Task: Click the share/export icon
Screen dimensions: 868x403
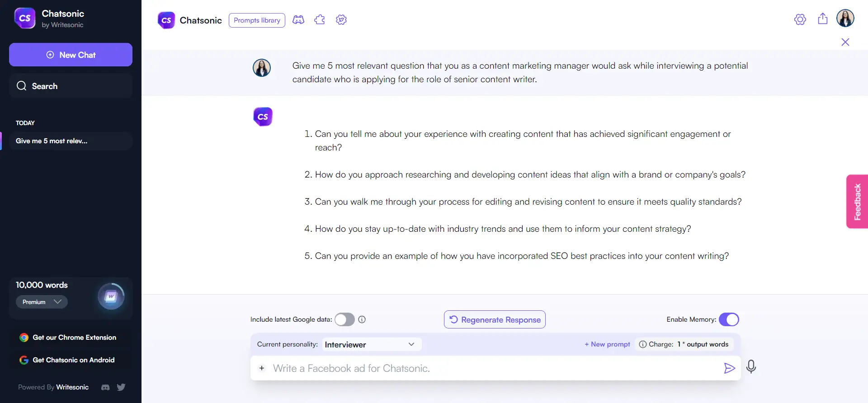Action: (x=823, y=19)
